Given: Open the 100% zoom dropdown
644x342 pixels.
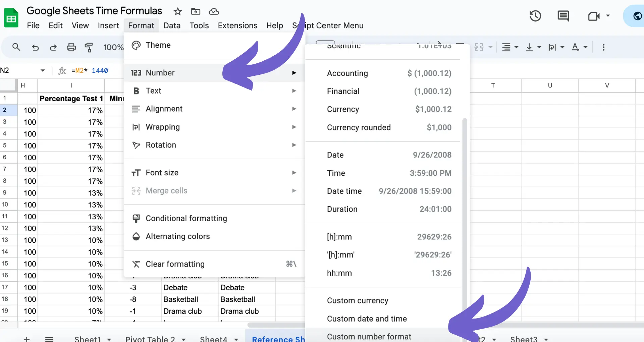Looking at the screenshot, I should pos(113,47).
